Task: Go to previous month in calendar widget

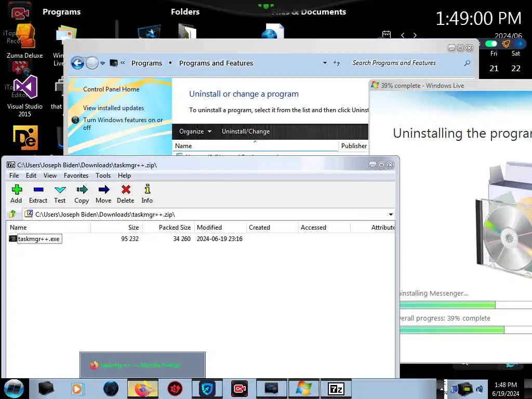Action: pos(403,35)
